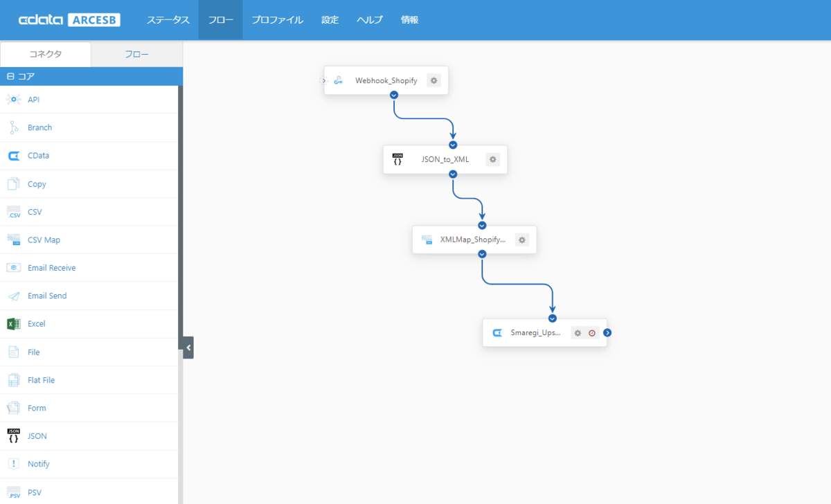Select the XMLMap_Shopify node label
The width and height of the screenshot is (831, 504).
pyautogui.click(x=473, y=240)
